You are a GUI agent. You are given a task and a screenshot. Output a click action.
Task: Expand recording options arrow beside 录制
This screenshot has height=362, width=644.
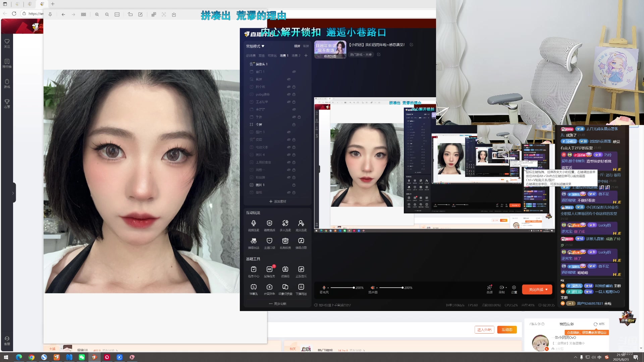pyautogui.click(x=506, y=288)
